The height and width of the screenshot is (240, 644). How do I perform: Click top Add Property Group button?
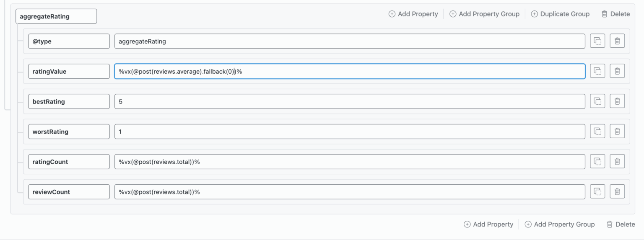click(484, 14)
